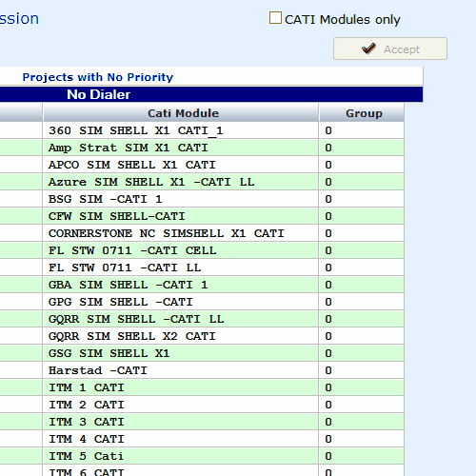Select the CFW SIM SHELL-CATI row
This screenshot has height=476, width=476.
coord(202,216)
